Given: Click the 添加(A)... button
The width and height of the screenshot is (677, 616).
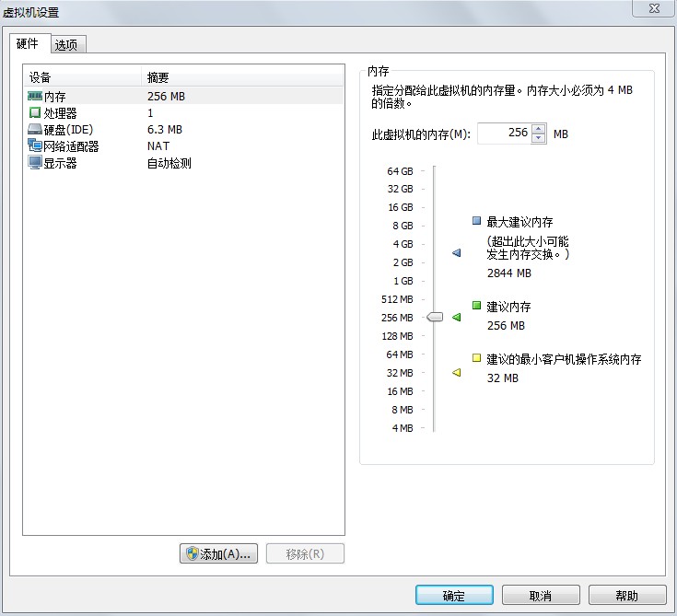Looking at the screenshot, I should click(x=218, y=553).
